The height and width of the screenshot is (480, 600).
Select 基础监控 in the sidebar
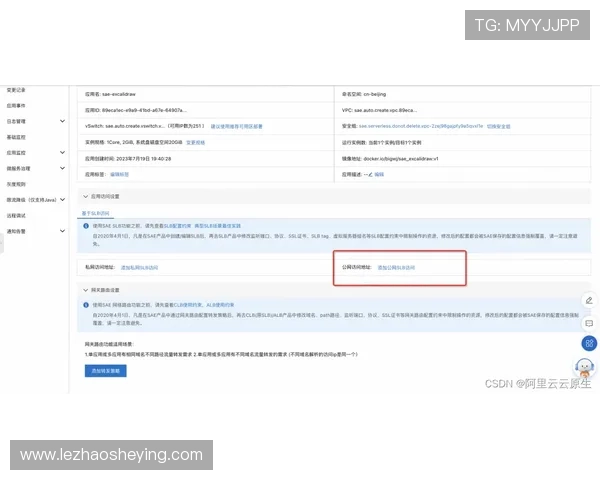(x=16, y=137)
